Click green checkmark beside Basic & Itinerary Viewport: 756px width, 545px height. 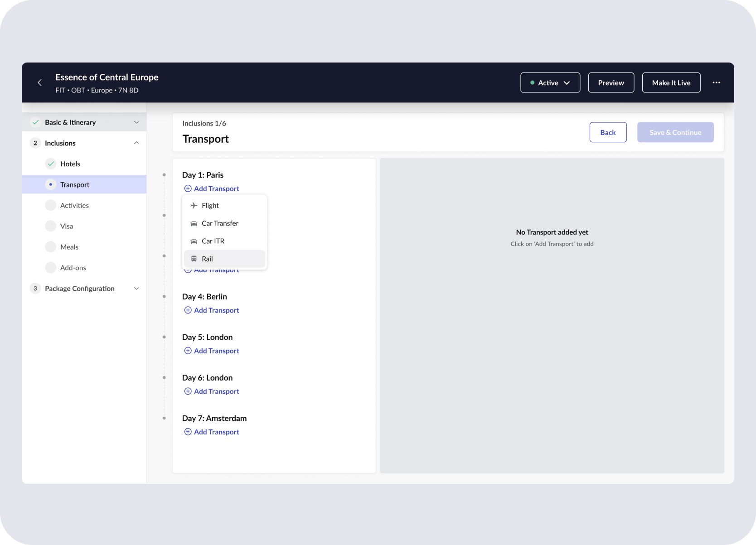coord(35,122)
